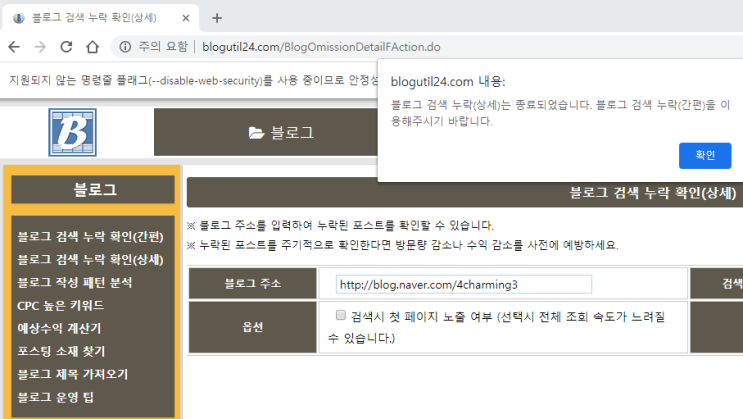Image resolution: width=743 pixels, height=419 pixels.
Task: Click the browser forward arrow
Action: (40, 46)
